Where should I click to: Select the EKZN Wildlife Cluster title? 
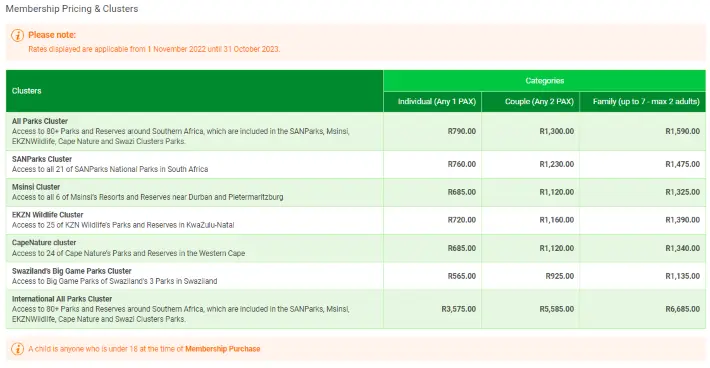48,215
